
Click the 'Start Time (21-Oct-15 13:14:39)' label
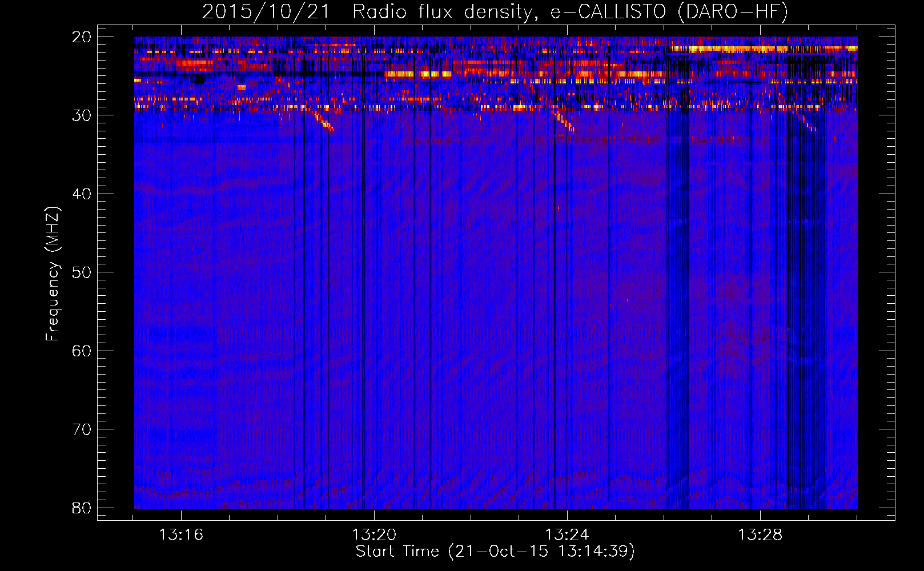click(x=495, y=552)
